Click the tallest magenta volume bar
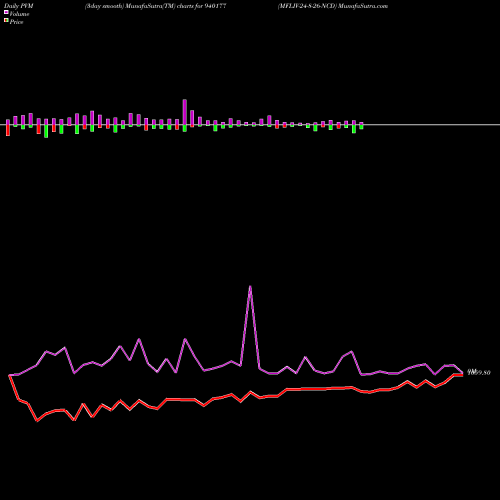 [185, 112]
